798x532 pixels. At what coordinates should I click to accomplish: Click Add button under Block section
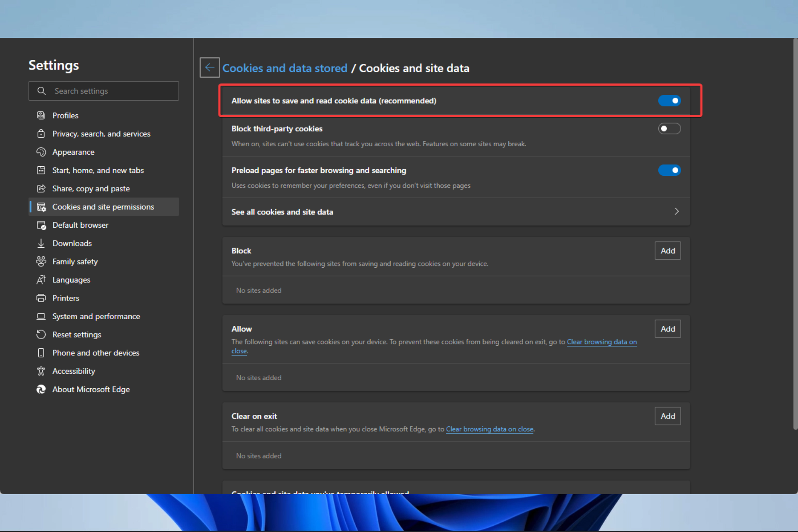(x=667, y=250)
